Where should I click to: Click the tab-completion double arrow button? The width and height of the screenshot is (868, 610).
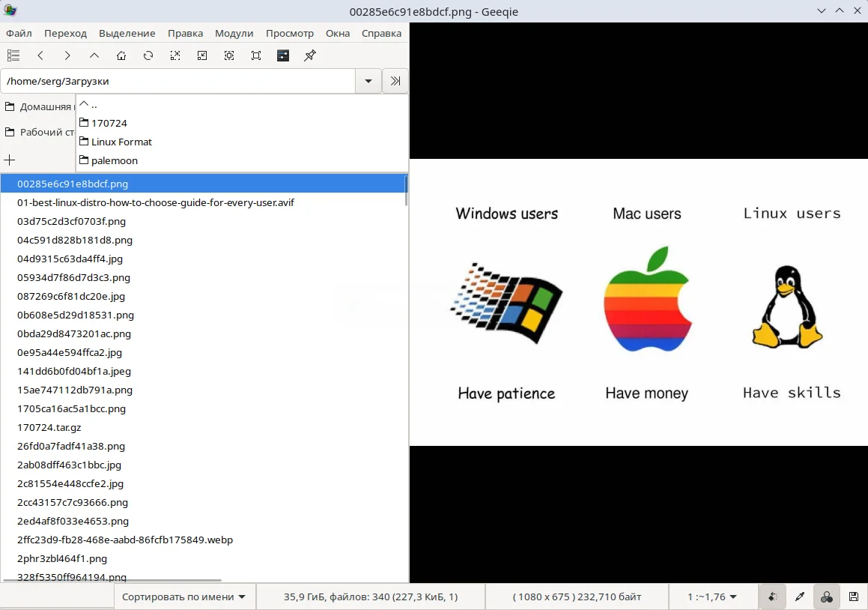point(395,81)
